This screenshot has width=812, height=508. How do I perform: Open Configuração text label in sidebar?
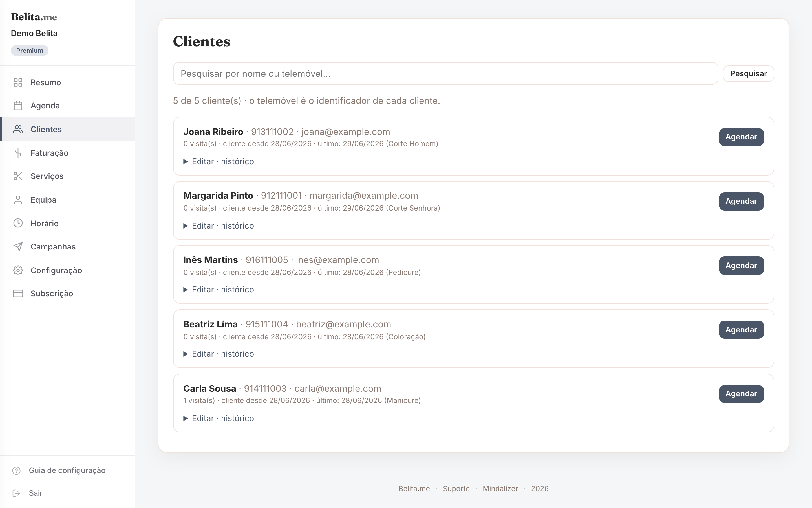pyautogui.click(x=56, y=270)
